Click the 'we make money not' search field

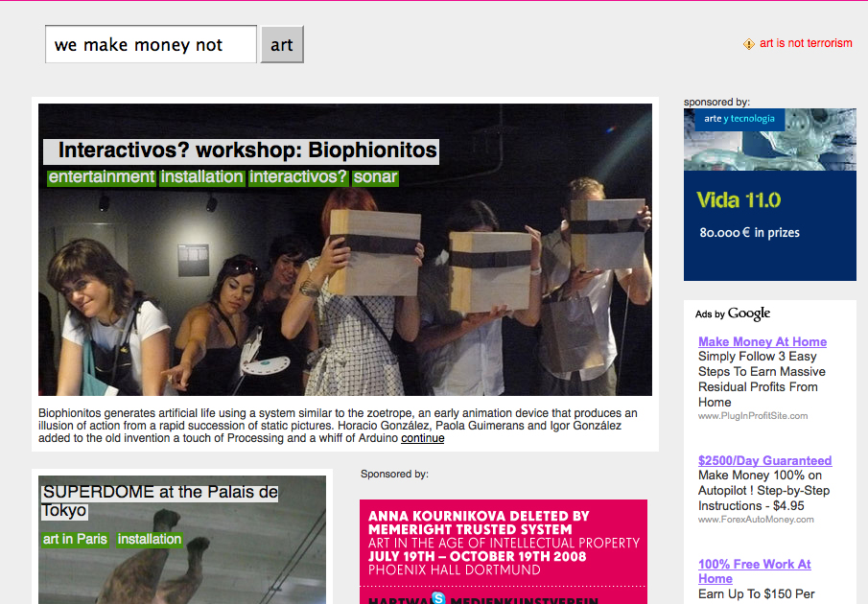point(151,44)
